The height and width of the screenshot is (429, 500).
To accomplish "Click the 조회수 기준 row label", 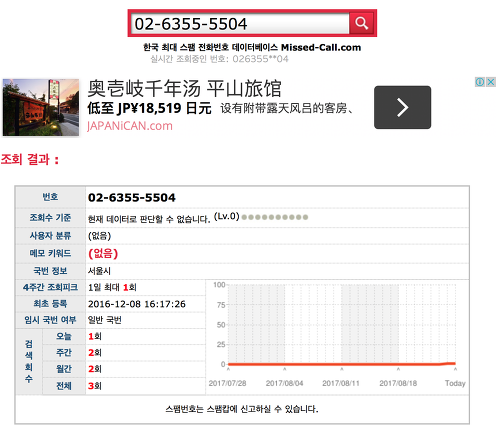I will (x=50, y=218).
